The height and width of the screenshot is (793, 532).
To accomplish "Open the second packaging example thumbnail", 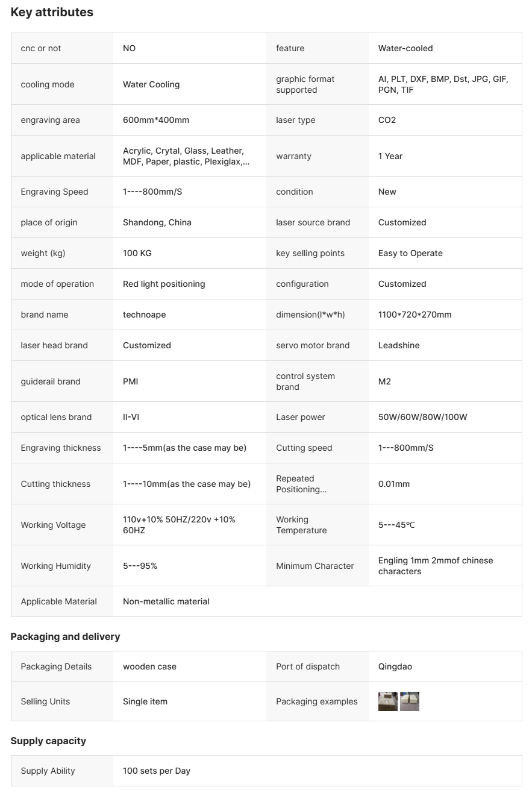I will click(410, 701).
